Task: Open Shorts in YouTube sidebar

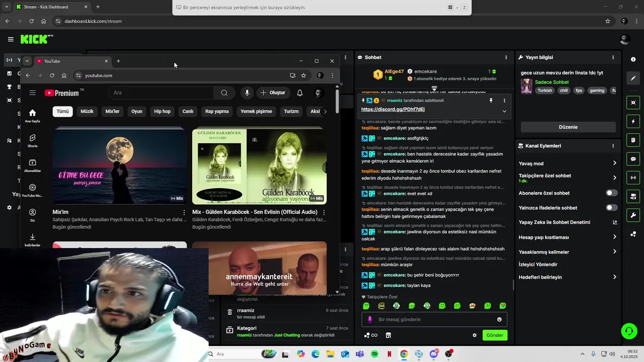Action: (x=33, y=140)
